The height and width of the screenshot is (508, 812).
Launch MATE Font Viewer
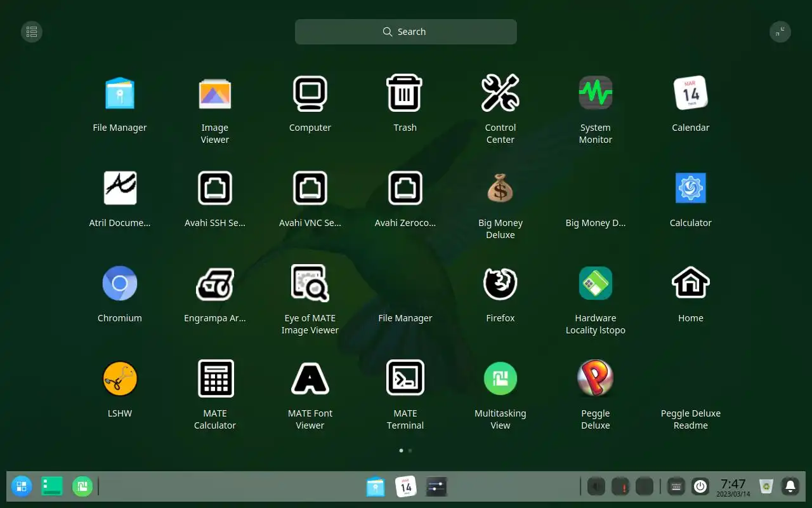pos(310,379)
